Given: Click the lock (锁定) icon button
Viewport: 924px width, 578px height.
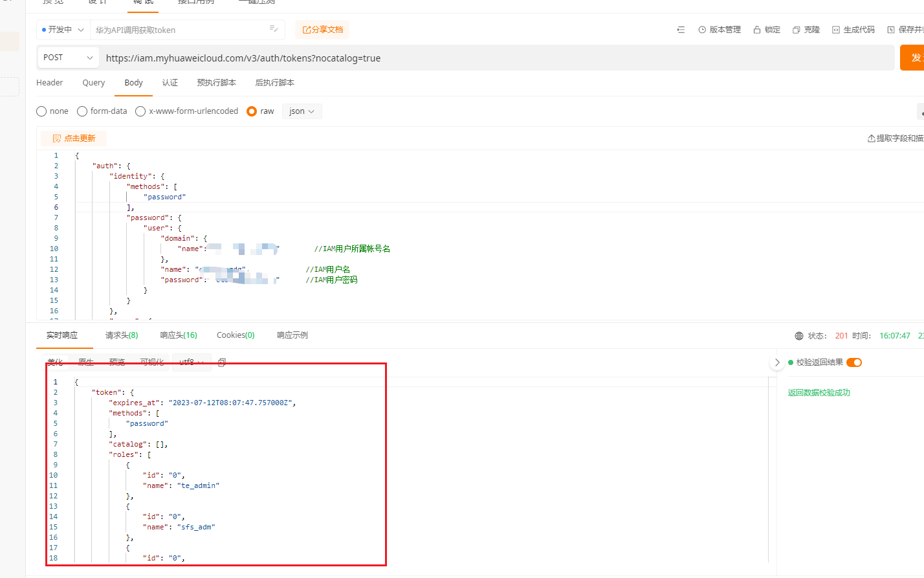Looking at the screenshot, I should click(767, 30).
